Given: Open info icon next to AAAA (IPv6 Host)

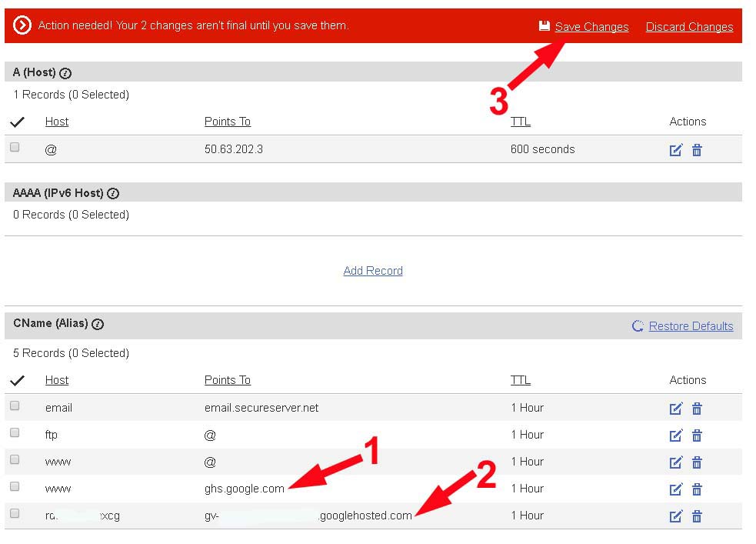Looking at the screenshot, I should tap(113, 194).
